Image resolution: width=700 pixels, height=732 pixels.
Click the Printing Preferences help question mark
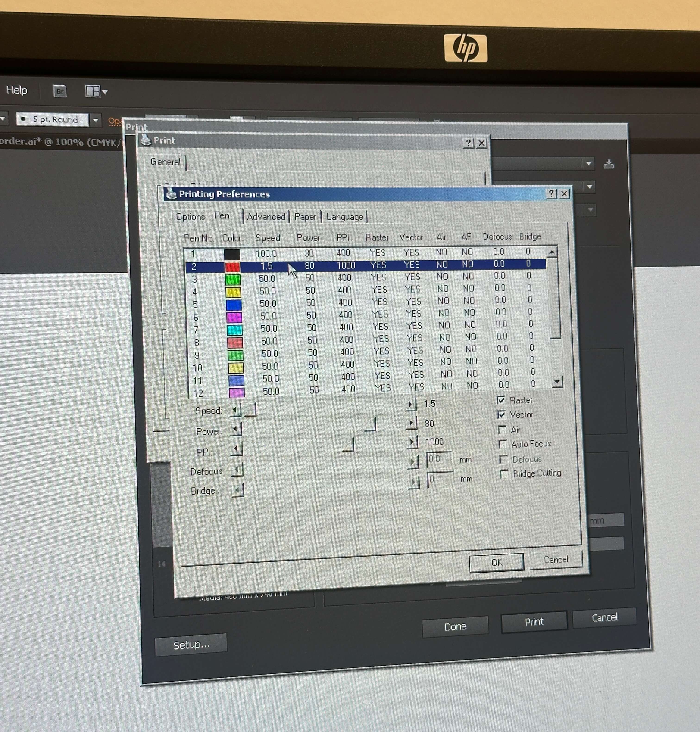click(551, 194)
